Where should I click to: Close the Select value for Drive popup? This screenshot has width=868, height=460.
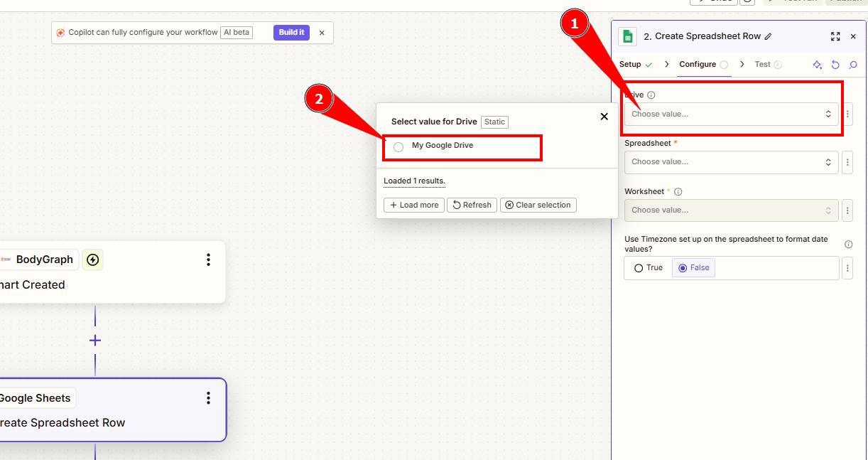[x=604, y=117]
